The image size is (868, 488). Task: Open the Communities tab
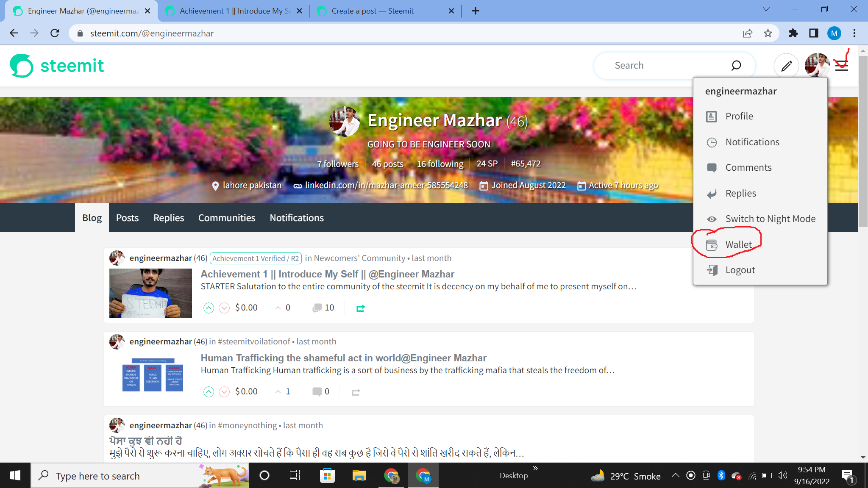point(227,218)
